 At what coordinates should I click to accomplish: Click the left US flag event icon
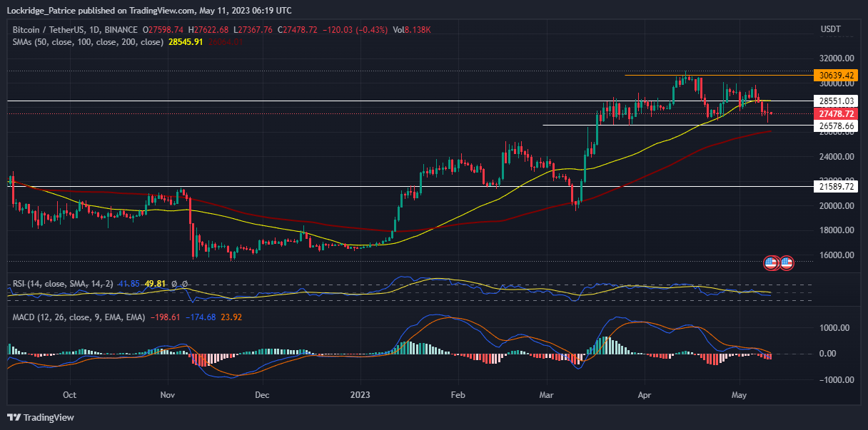772,263
